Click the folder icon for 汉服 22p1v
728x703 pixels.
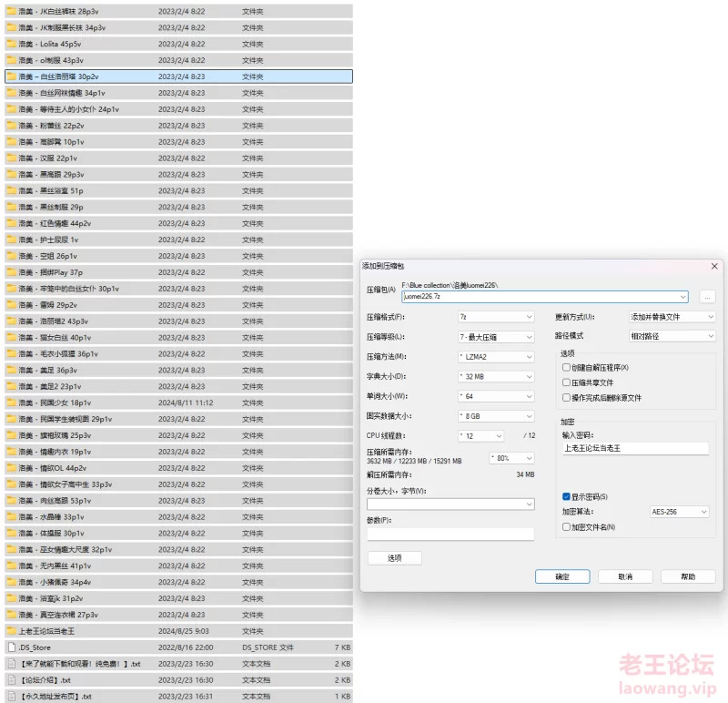click(11, 158)
